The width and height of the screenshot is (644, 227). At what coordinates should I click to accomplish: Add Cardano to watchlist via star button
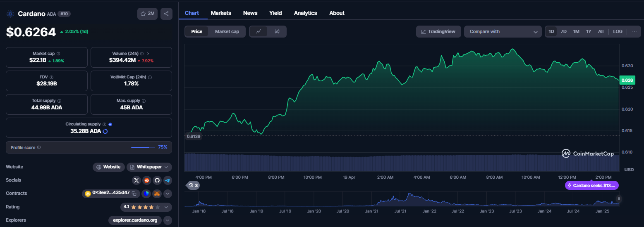(147, 14)
